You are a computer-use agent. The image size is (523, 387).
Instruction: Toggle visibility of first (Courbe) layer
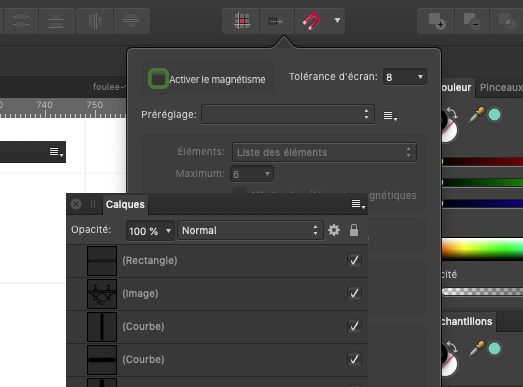tap(354, 326)
